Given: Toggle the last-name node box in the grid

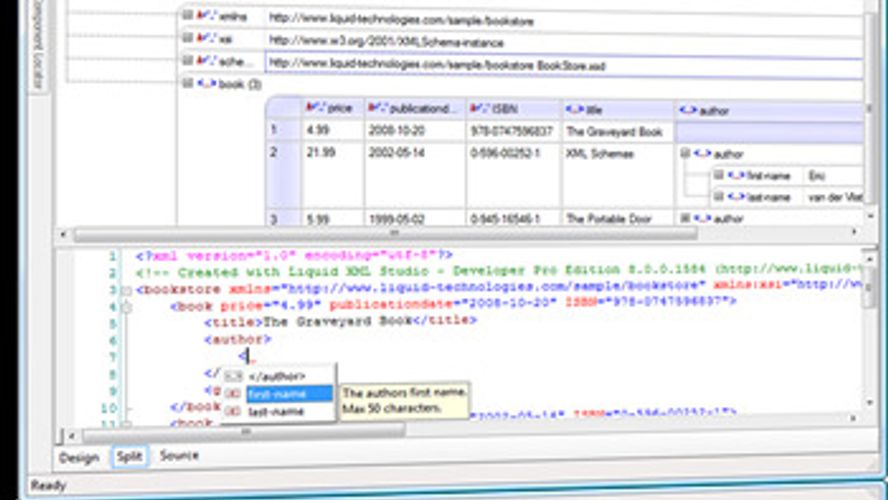Looking at the screenshot, I should [x=719, y=196].
